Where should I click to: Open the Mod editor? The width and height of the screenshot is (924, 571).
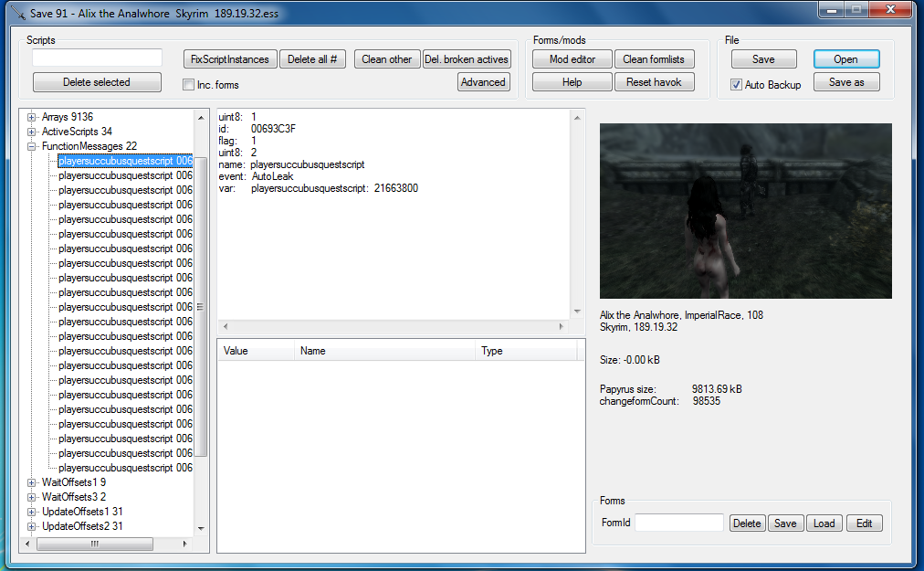572,59
